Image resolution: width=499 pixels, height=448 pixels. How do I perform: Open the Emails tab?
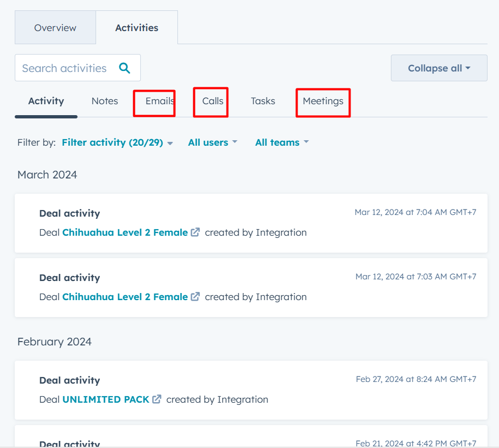159,101
